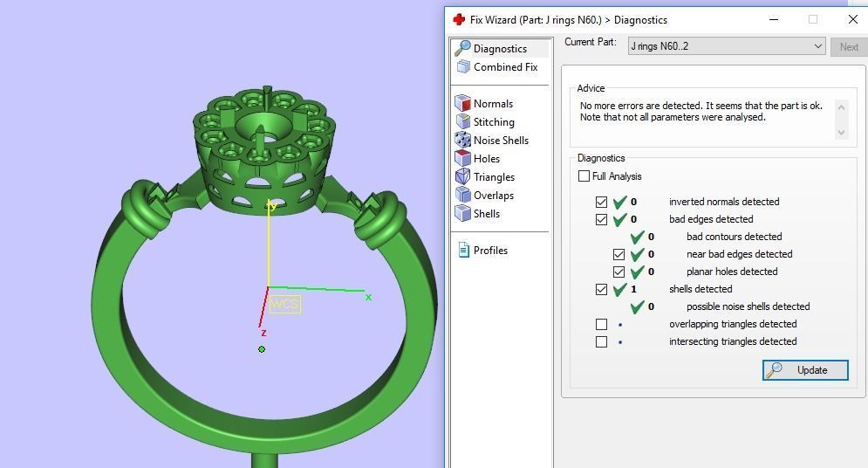Uncheck bad edges detected checkbox
Screen dimensions: 868x468
pyautogui.click(x=601, y=219)
